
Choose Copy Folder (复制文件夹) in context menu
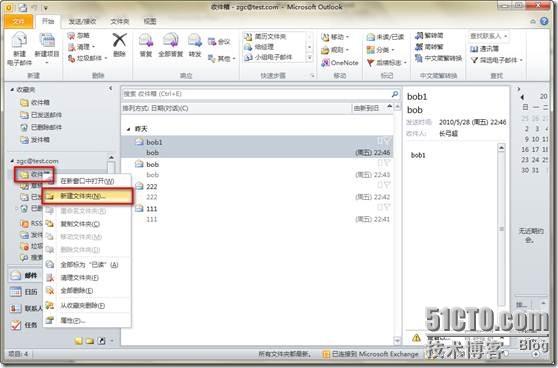(87, 224)
